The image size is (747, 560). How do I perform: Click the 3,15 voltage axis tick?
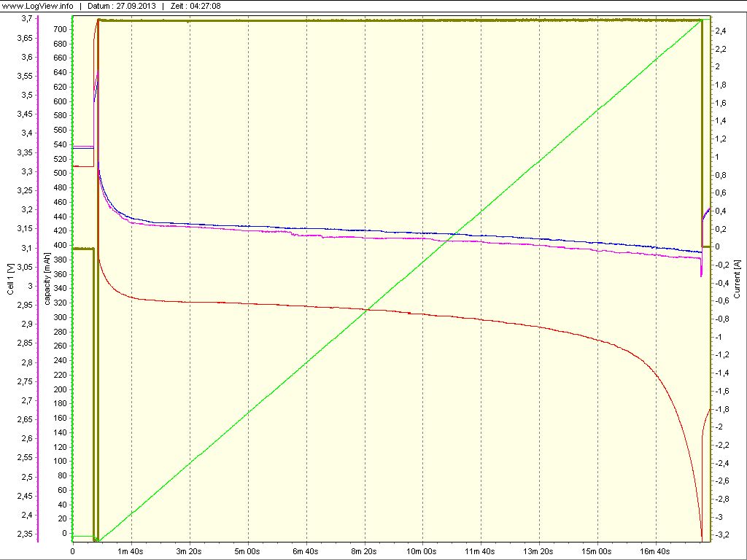click(25, 228)
